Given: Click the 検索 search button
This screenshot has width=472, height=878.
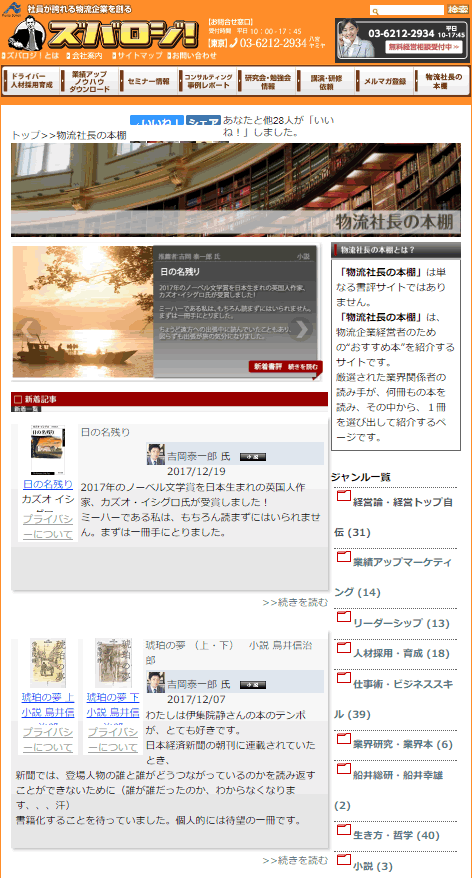Looking at the screenshot, I should [457, 10].
